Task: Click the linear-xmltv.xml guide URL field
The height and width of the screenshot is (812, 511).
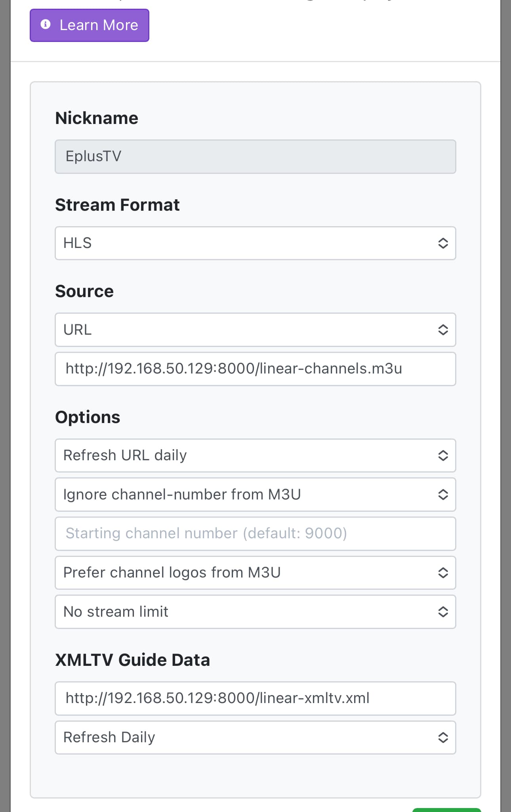Action: pyautogui.click(x=255, y=698)
